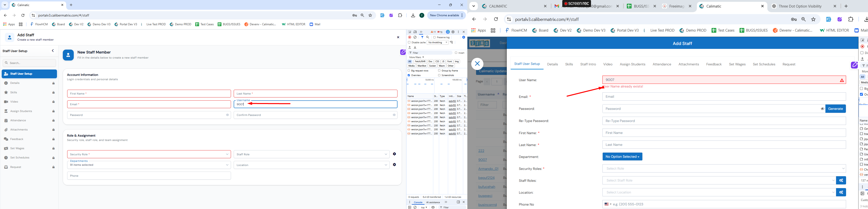868x209 pixels.
Task: Click the Staff Roles blue manage icon
Action: pyautogui.click(x=841, y=180)
